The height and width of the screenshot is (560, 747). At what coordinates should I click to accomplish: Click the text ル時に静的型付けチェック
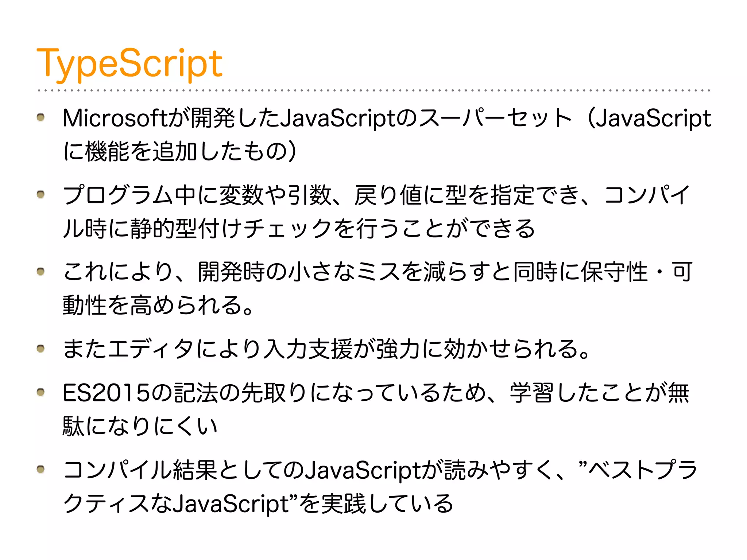point(197,229)
